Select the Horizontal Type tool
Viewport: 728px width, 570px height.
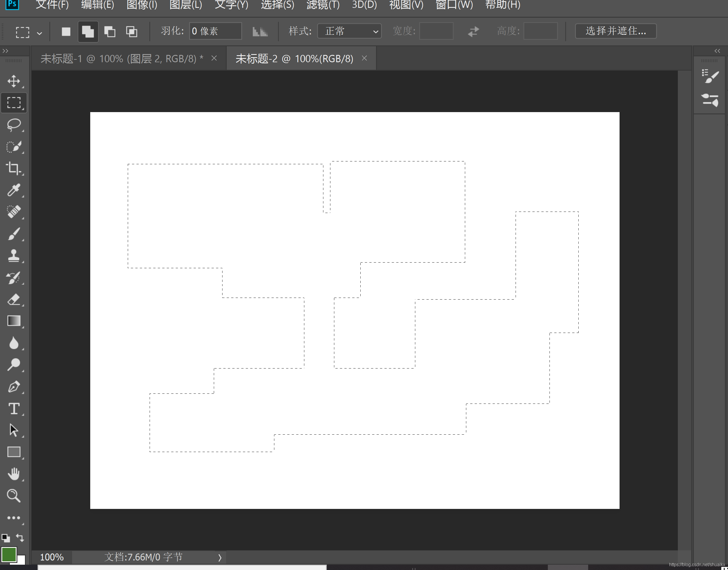click(14, 409)
